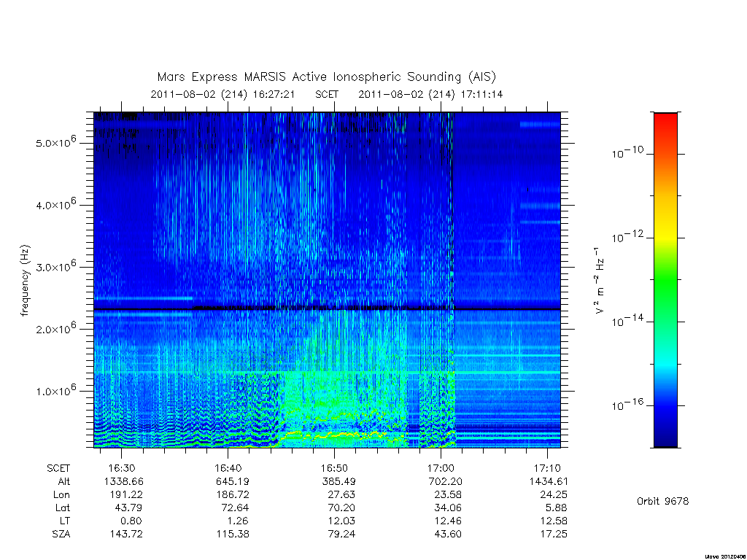Image resolution: width=747 pixels, height=560 pixels.
Task: Select altitude value 645.19
Action: coord(232,481)
